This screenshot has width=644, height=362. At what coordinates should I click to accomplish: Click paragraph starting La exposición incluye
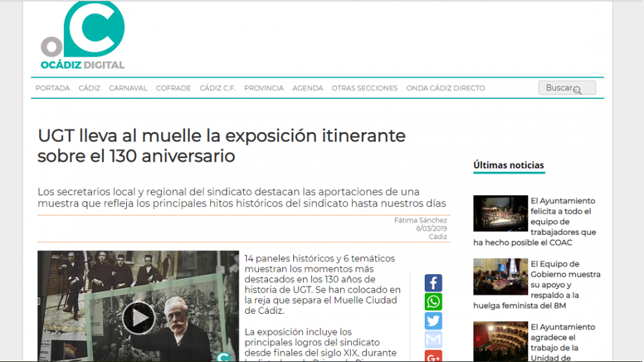tap(320, 344)
